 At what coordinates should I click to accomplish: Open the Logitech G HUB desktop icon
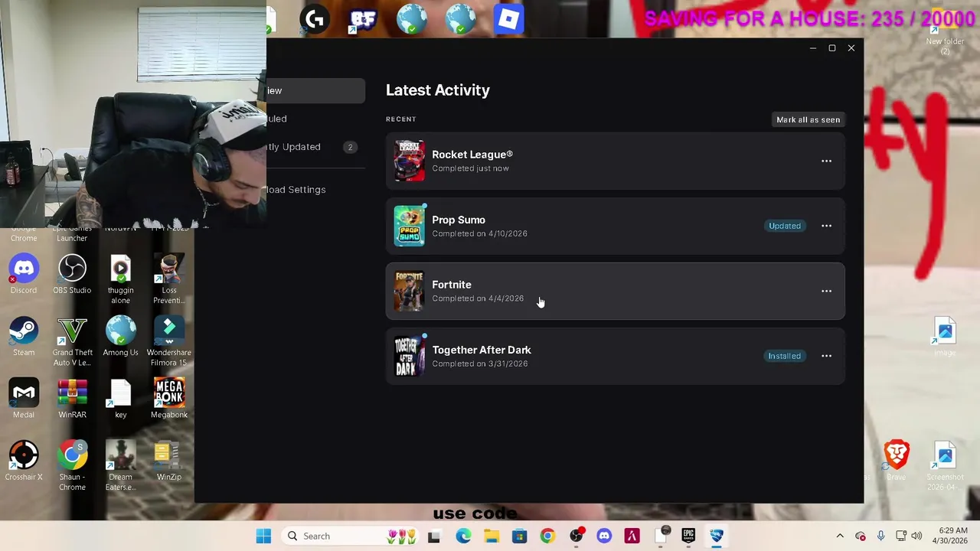[315, 19]
